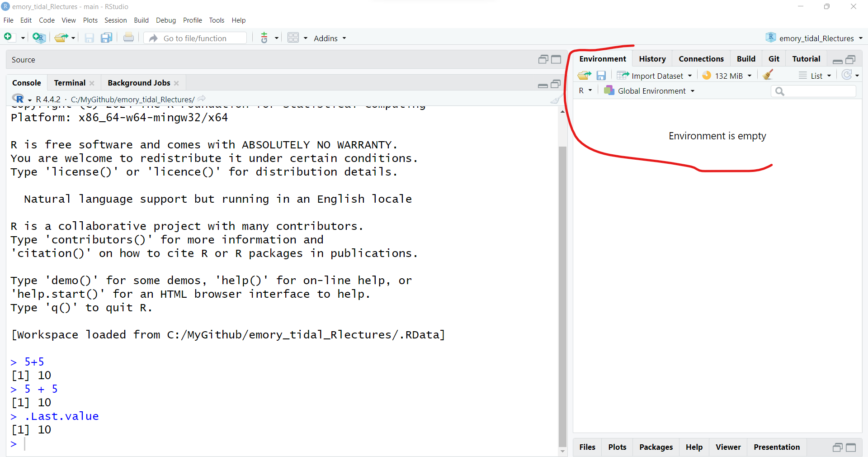Maximize the Files pane at bottom right

click(x=851, y=447)
